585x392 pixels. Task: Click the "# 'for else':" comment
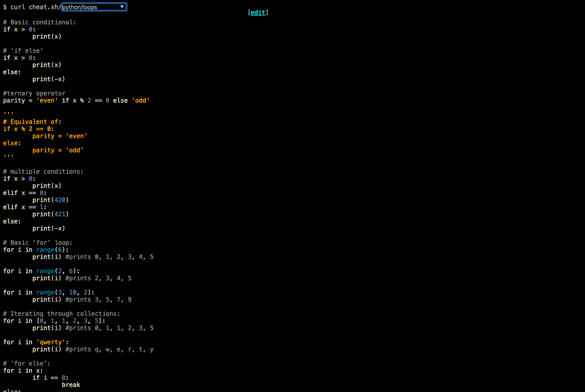(x=27, y=364)
